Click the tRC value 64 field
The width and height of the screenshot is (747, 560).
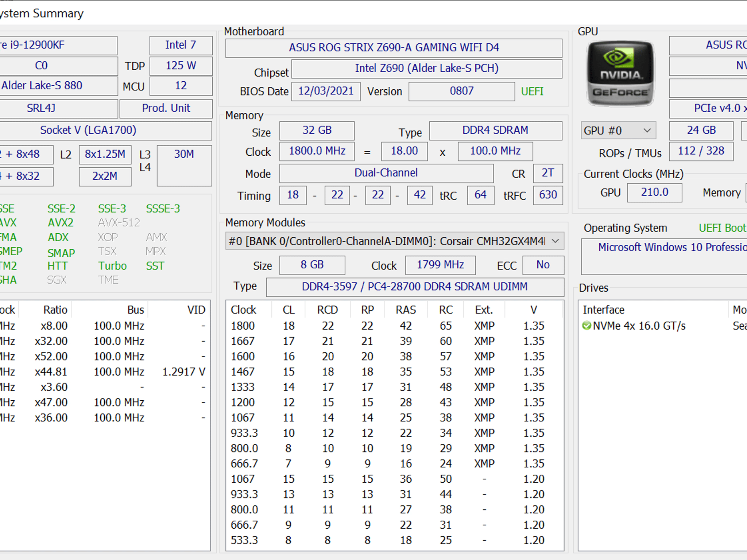click(x=480, y=195)
